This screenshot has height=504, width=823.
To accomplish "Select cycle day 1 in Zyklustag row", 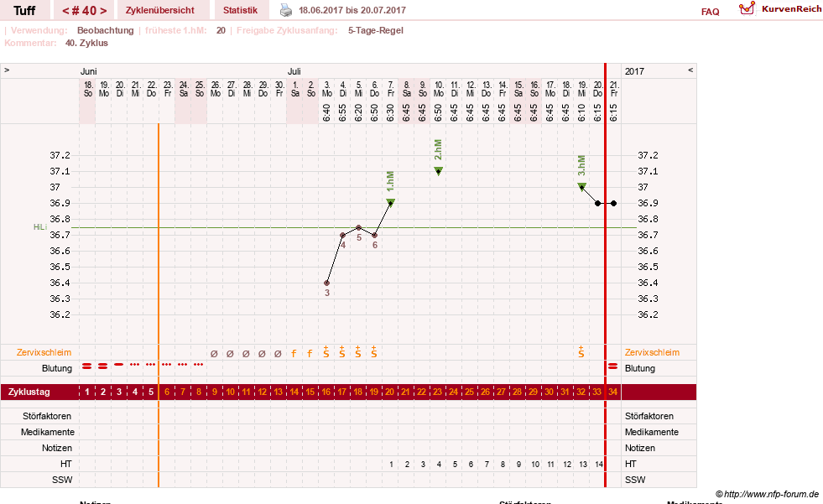I will (x=87, y=392).
